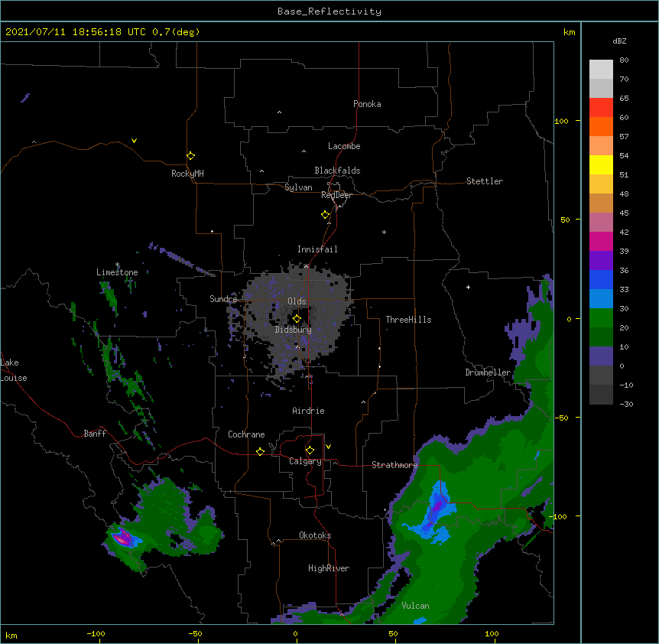Click the Innisfail label
Screen dimensions: 659x644
pos(317,249)
